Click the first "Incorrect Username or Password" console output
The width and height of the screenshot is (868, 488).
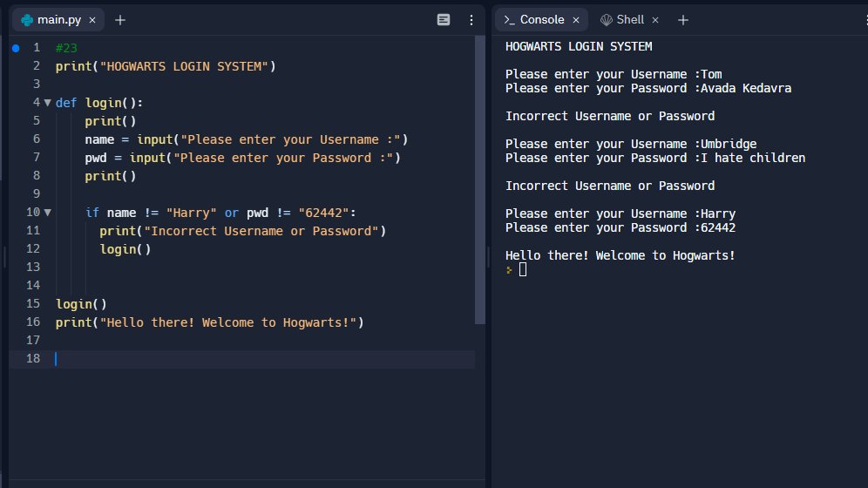click(609, 116)
